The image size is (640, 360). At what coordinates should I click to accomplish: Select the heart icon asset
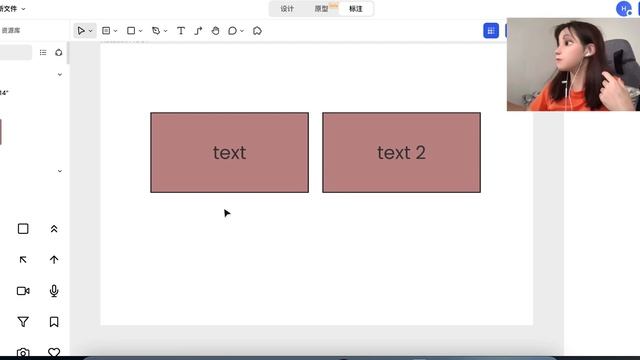click(54, 353)
